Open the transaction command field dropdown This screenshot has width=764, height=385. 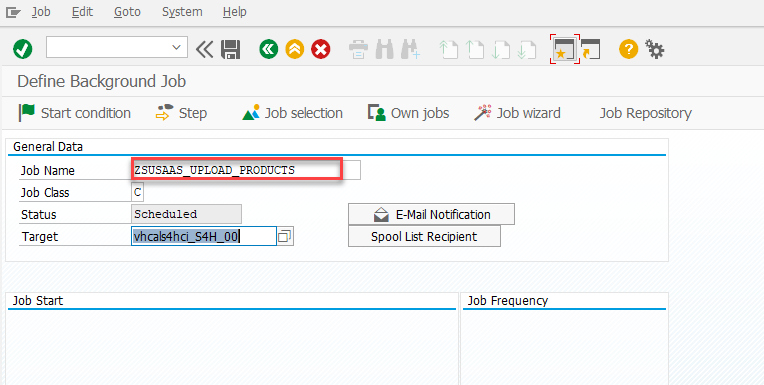pos(176,47)
